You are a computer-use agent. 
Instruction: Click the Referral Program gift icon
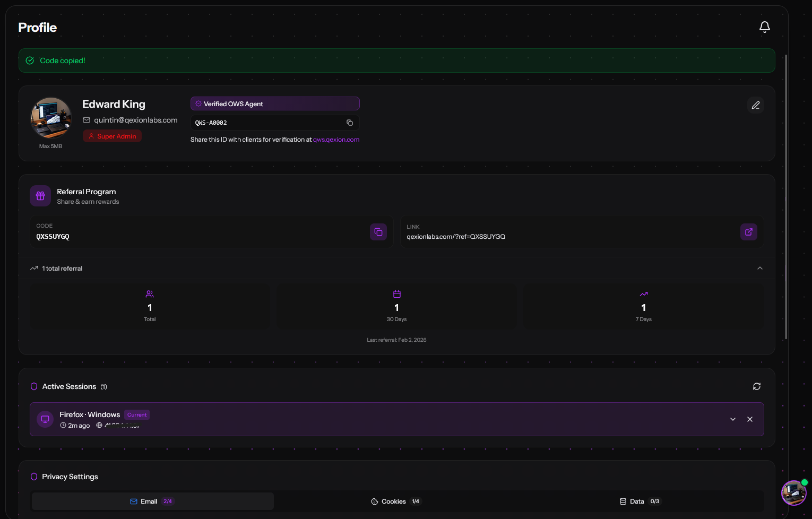[40, 196]
